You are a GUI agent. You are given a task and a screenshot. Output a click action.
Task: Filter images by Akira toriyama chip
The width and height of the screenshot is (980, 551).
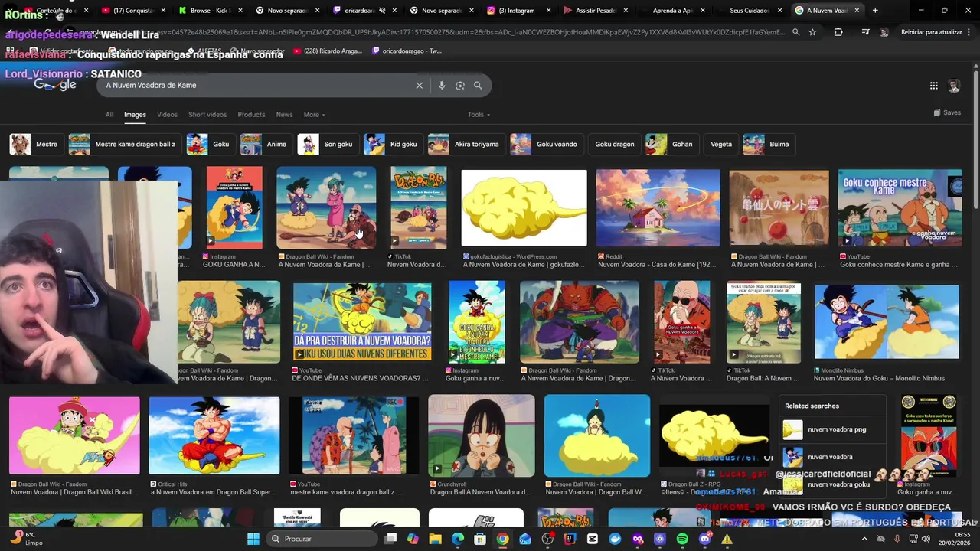(465, 144)
